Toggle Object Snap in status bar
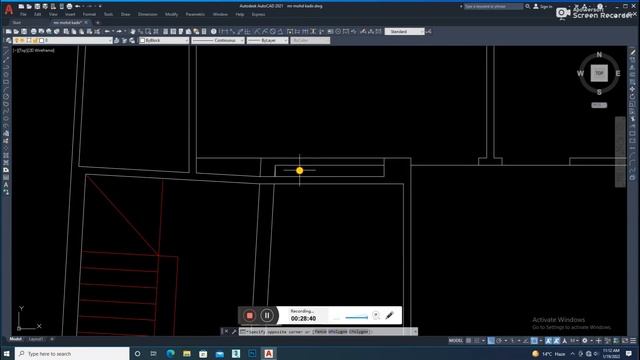Image resolution: width=640 pixels, height=360 pixels. [534, 340]
